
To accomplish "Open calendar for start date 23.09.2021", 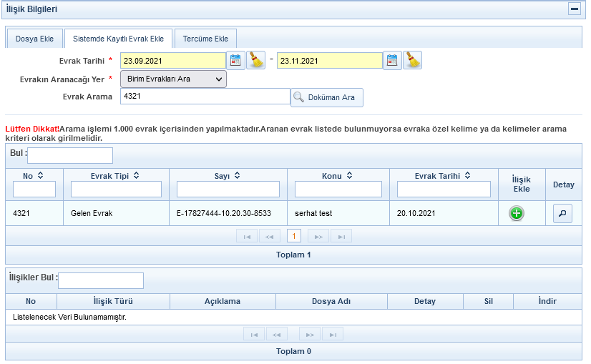I will [235, 61].
